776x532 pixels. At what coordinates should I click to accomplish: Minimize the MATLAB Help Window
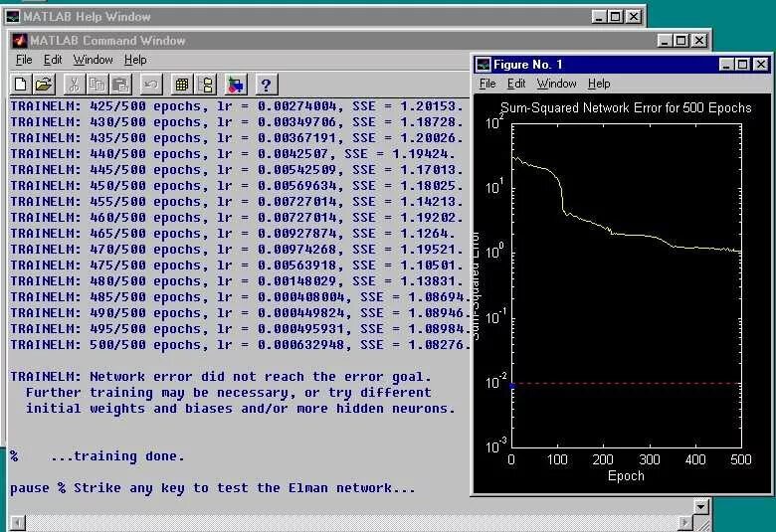coord(599,17)
